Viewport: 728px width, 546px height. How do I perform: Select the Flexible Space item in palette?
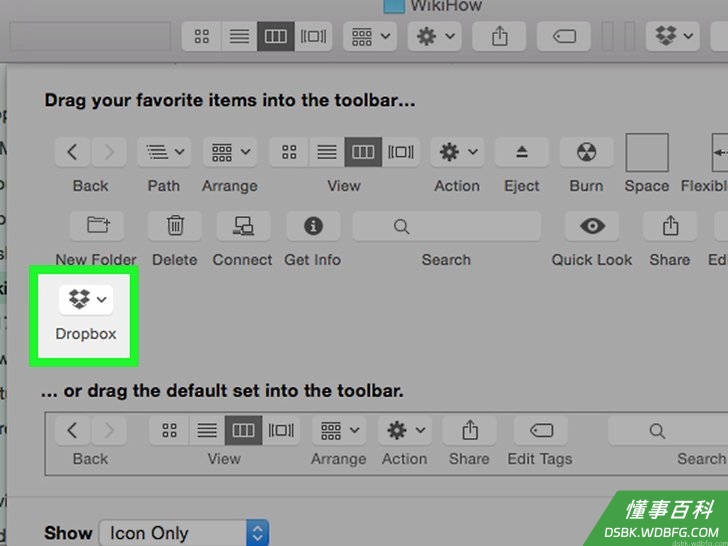pos(720,153)
